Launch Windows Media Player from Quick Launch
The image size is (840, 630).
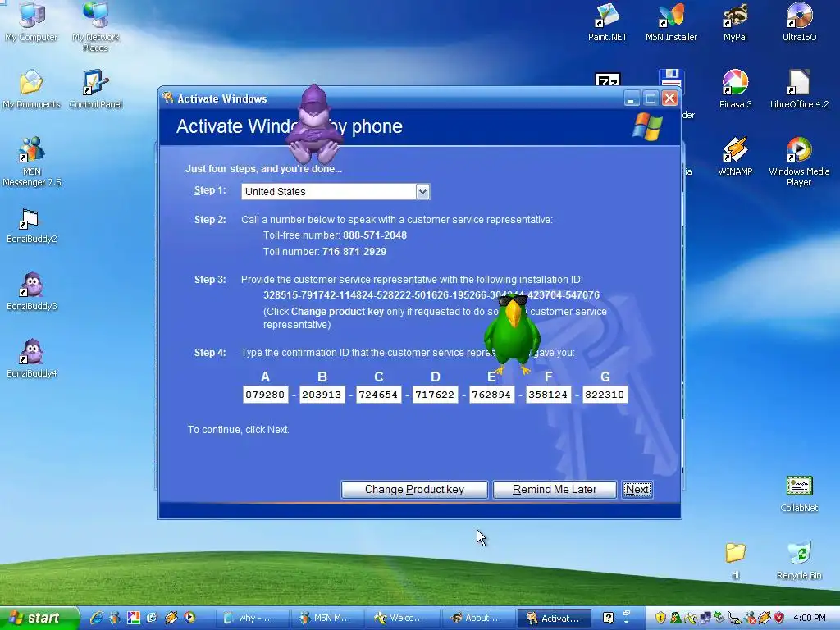[x=189, y=618]
